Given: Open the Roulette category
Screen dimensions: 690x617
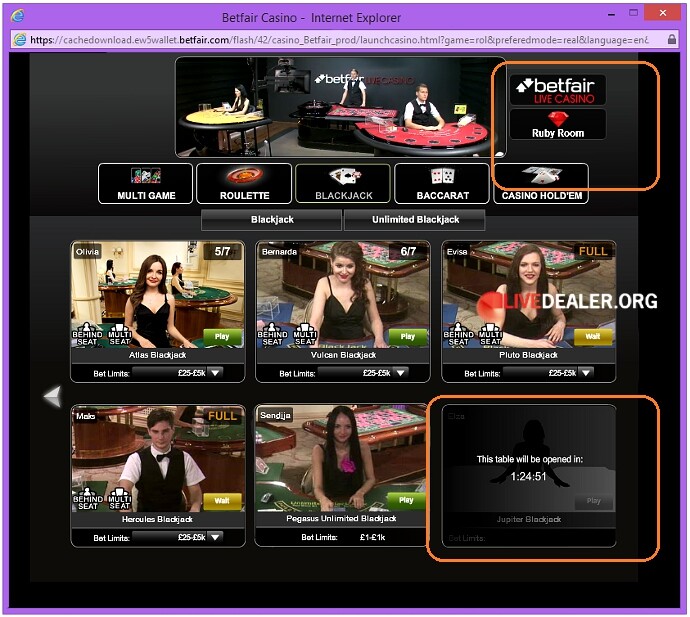Looking at the screenshot, I should [x=244, y=184].
